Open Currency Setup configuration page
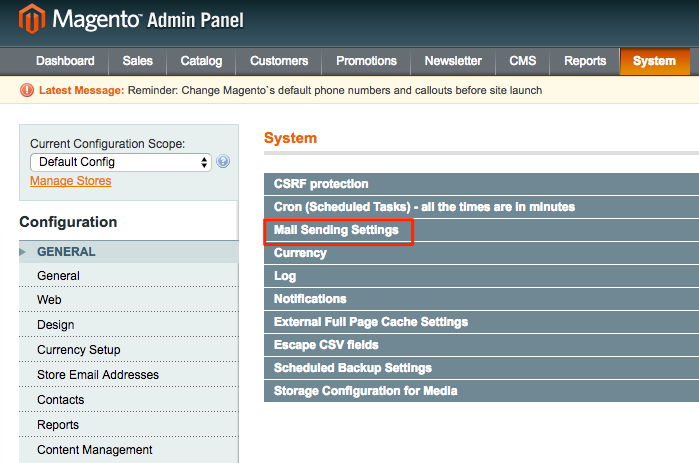 [x=78, y=350]
